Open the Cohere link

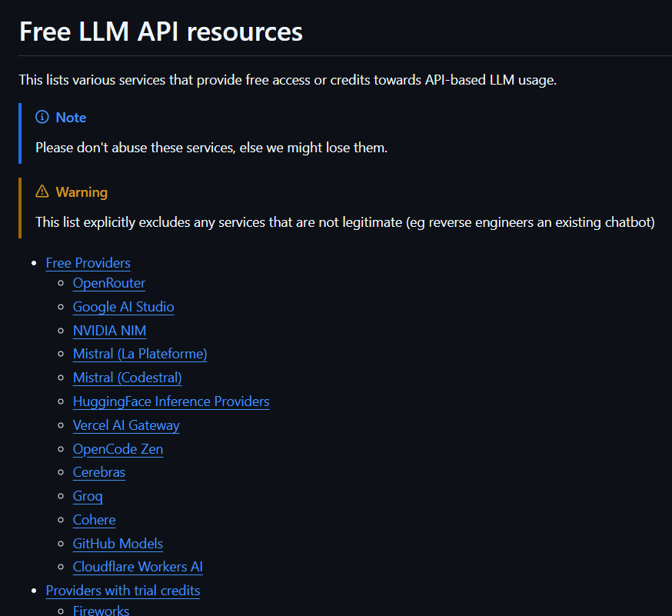[x=95, y=520]
